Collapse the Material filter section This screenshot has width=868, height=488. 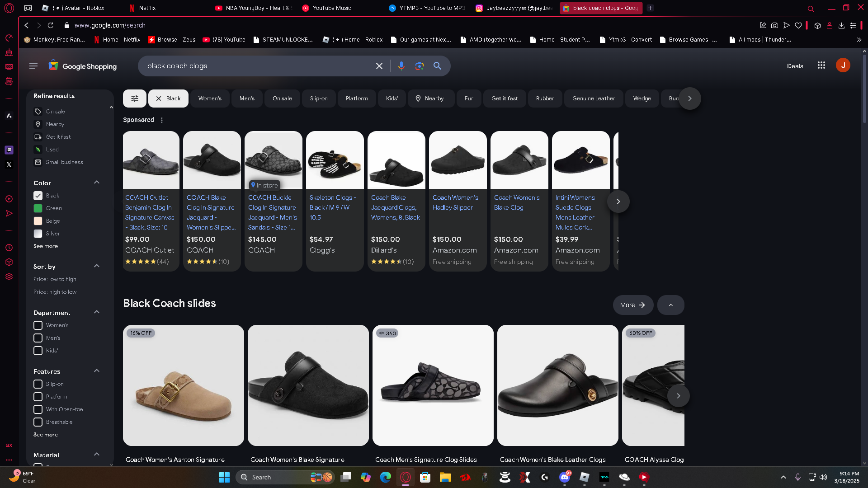pyautogui.click(x=96, y=455)
